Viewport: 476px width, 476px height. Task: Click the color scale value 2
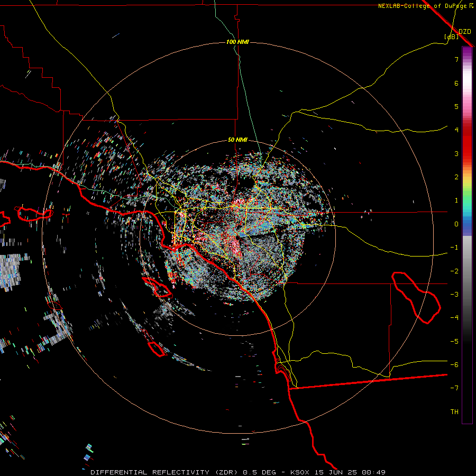point(456,177)
